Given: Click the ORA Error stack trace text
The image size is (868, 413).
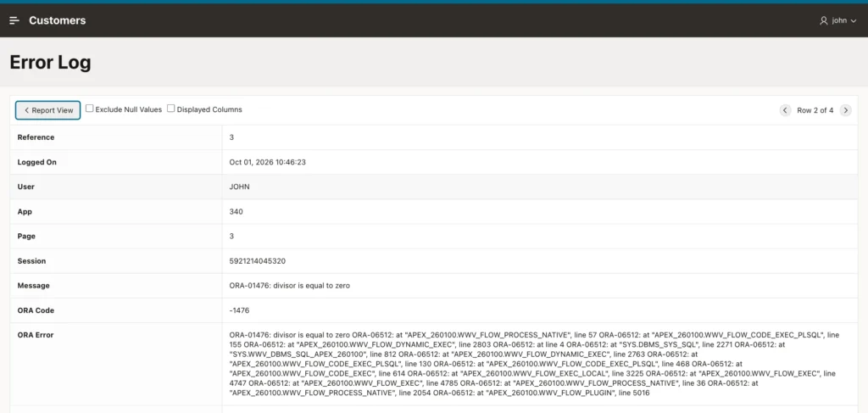Looking at the screenshot, I should (534, 365).
